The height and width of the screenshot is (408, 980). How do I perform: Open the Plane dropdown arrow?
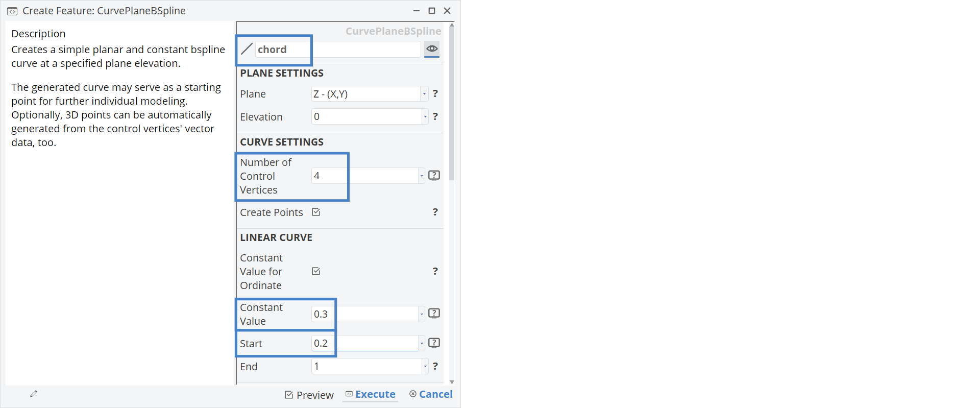point(424,94)
